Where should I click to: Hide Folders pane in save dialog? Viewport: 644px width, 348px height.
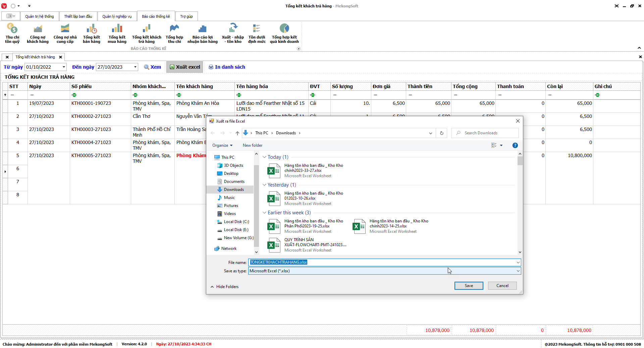[224, 287]
